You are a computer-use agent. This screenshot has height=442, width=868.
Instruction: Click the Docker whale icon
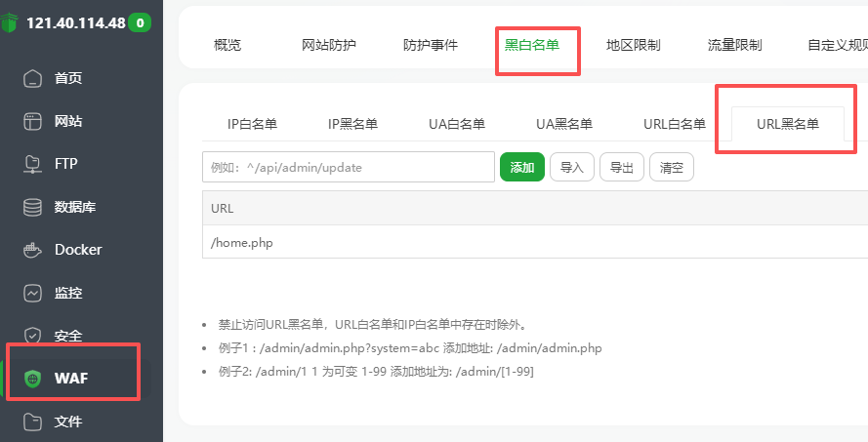34,250
